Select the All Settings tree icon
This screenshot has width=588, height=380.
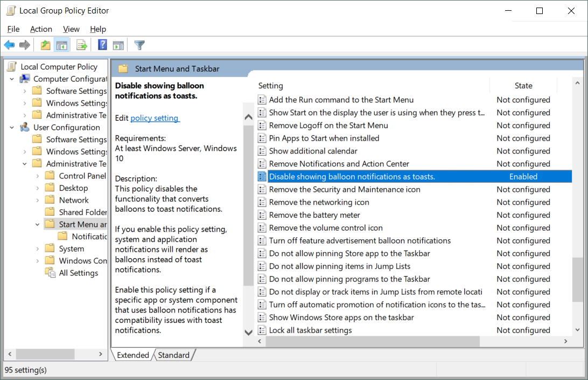(51, 273)
